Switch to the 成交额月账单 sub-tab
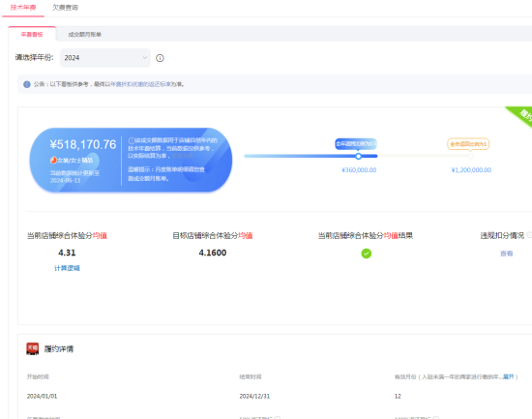This screenshot has width=532, height=419. pyautogui.click(x=85, y=34)
